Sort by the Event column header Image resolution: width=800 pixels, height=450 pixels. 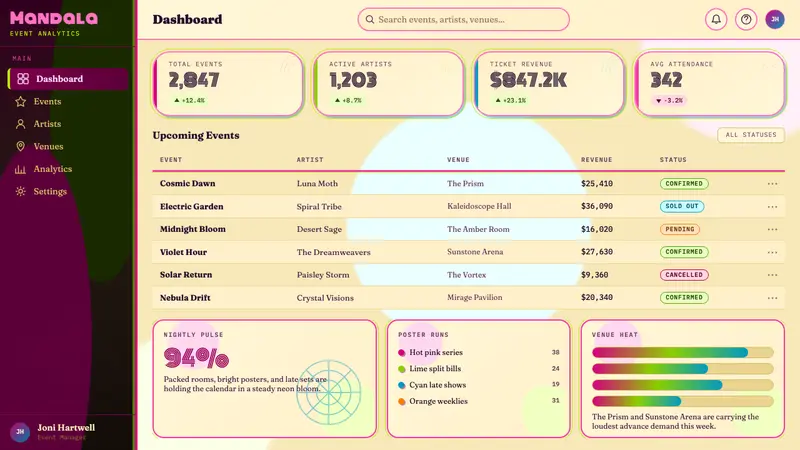tap(171, 160)
